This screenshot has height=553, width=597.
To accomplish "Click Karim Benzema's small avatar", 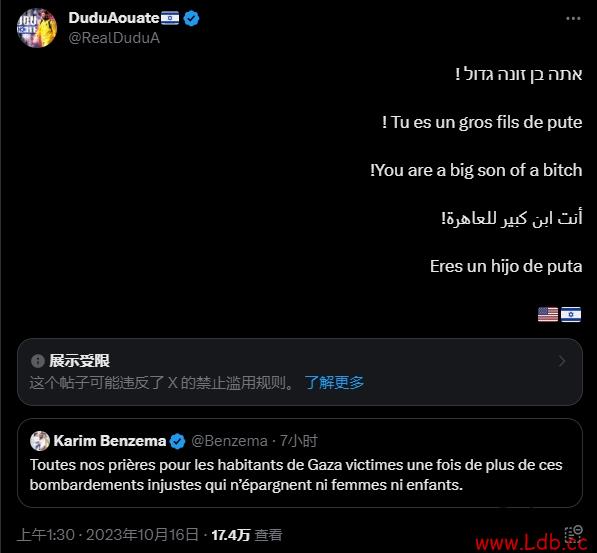I will coord(40,441).
